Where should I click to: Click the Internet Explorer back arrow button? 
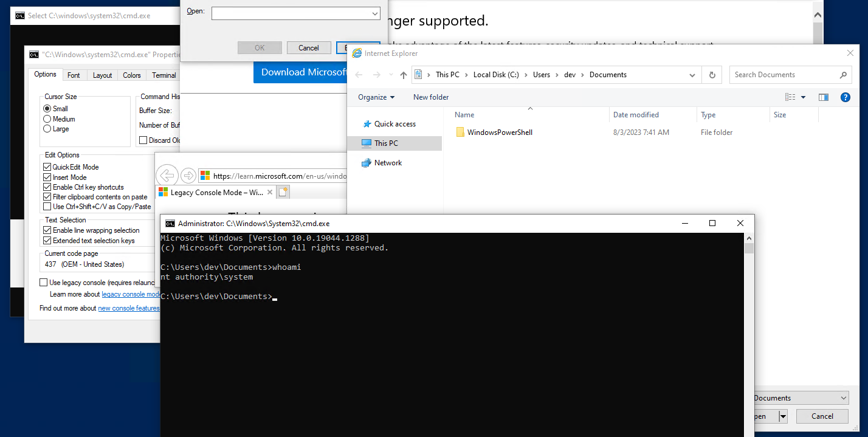[x=166, y=176]
